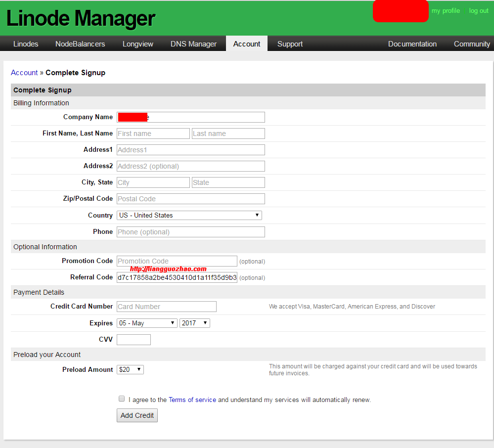Select the Account tab
Viewport: 494px width, 448px height.
[x=247, y=44]
